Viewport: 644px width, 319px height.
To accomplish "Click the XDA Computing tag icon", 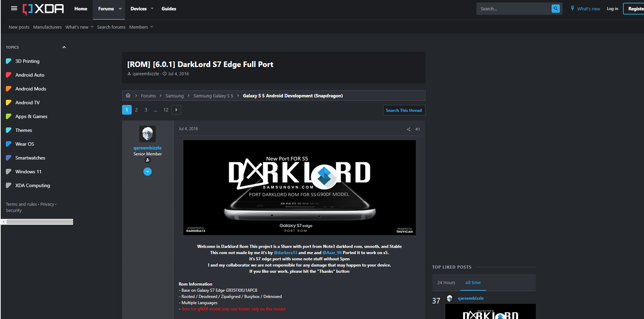I will (x=9, y=185).
